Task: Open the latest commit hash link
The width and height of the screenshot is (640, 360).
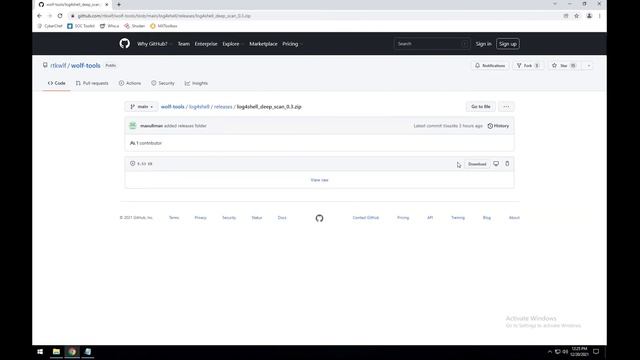Action: click(x=450, y=126)
